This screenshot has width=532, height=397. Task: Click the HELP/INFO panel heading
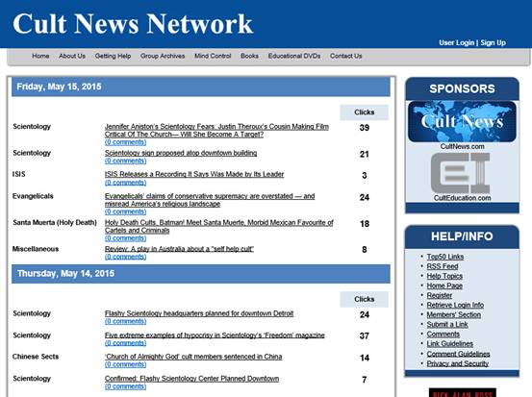tap(462, 236)
